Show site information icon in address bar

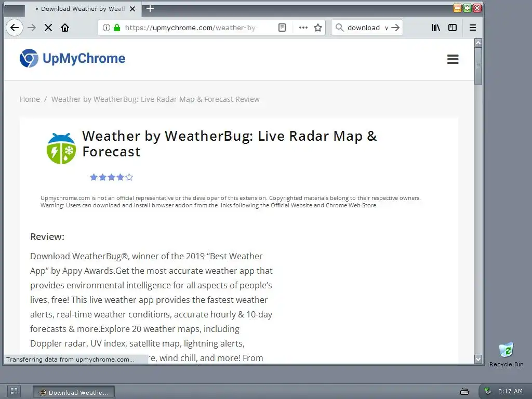[106, 28]
